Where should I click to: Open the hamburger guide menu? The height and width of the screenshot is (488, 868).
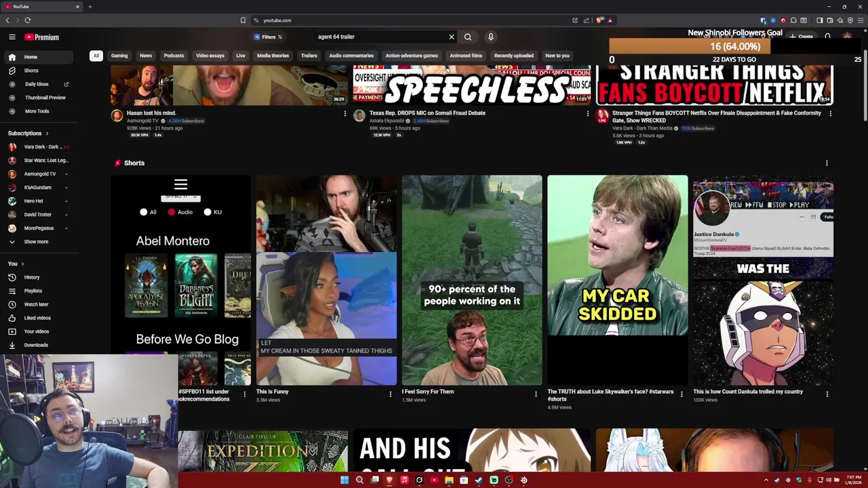12,37
